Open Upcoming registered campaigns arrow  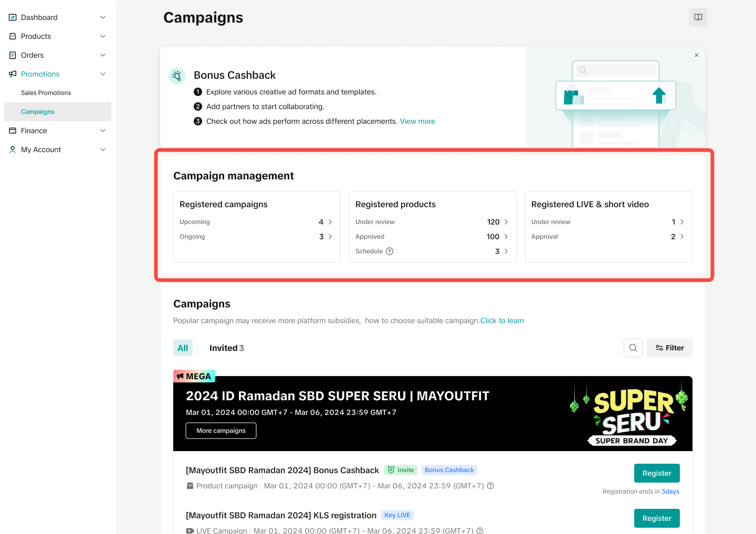(330, 222)
